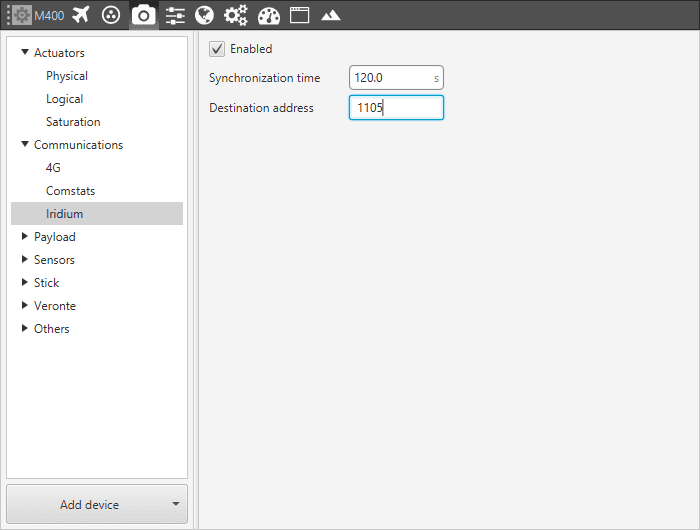700x530 pixels.
Task: Open the gauge dashboard icon
Action: (269, 16)
